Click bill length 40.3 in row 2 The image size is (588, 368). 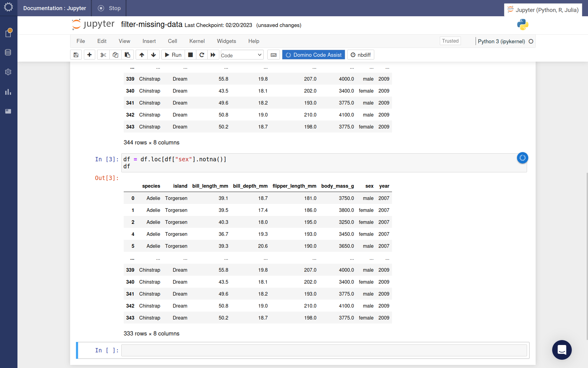223,222
